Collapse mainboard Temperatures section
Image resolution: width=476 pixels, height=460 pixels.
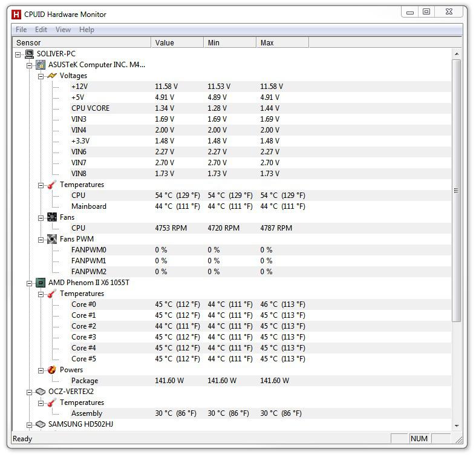[x=41, y=185]
